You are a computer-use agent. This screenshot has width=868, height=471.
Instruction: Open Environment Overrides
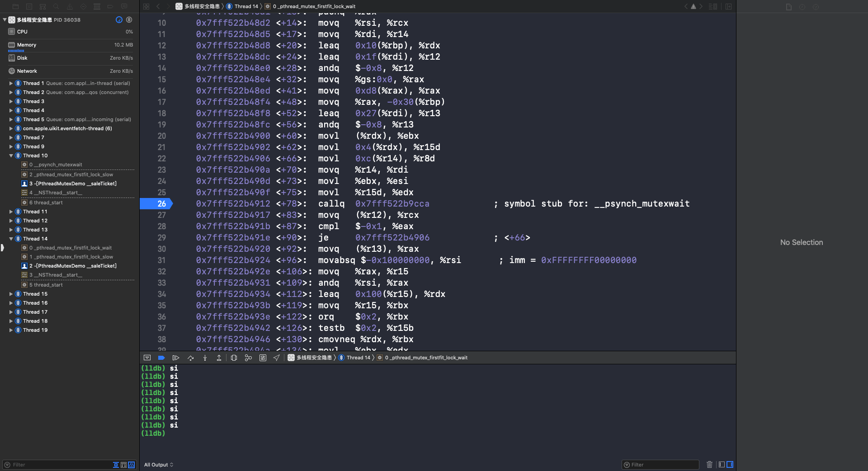point(263,358)
